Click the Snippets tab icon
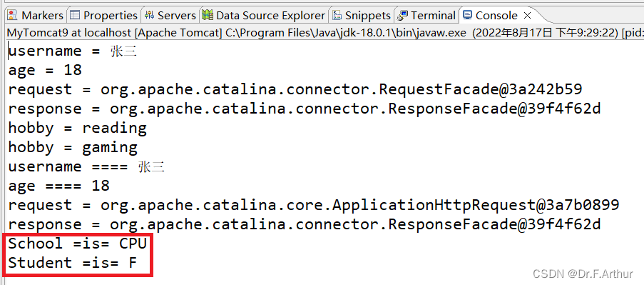Image resolution: width=644 pixels, height=285 pixels. 337,15
